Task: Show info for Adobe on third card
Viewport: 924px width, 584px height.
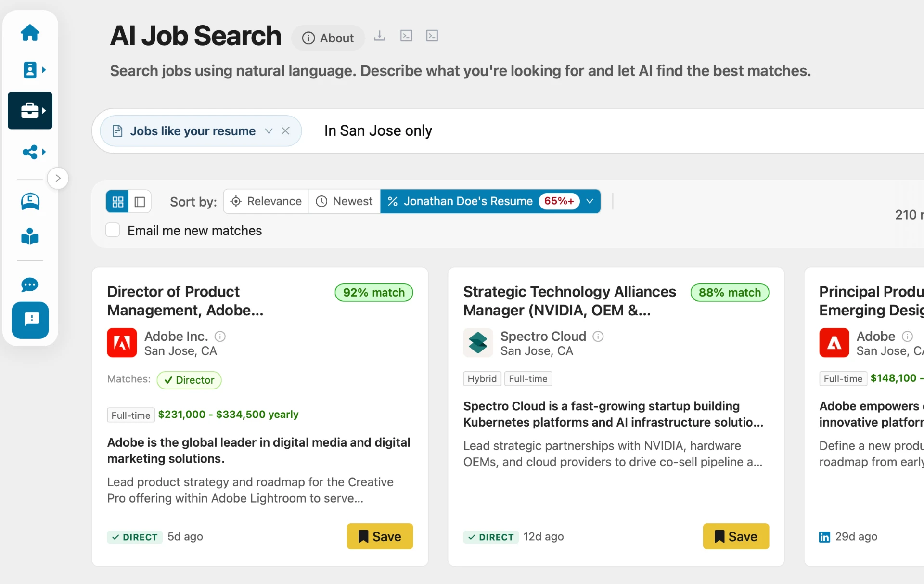Action: [907, 336]
